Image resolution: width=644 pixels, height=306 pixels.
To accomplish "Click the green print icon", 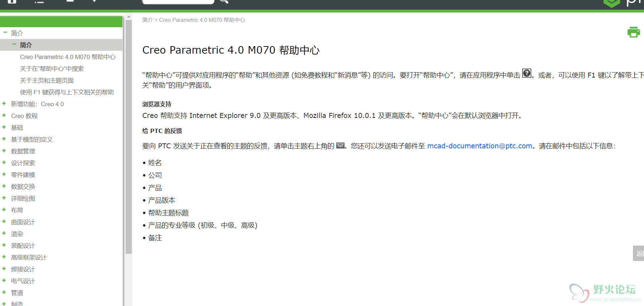I will [633, 32].
